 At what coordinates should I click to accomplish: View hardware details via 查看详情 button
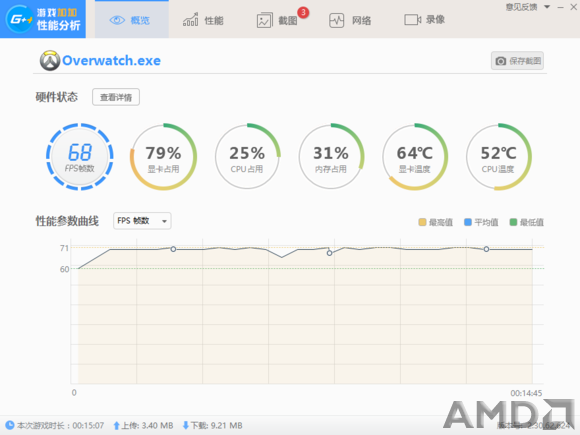[x=116, y=97]
